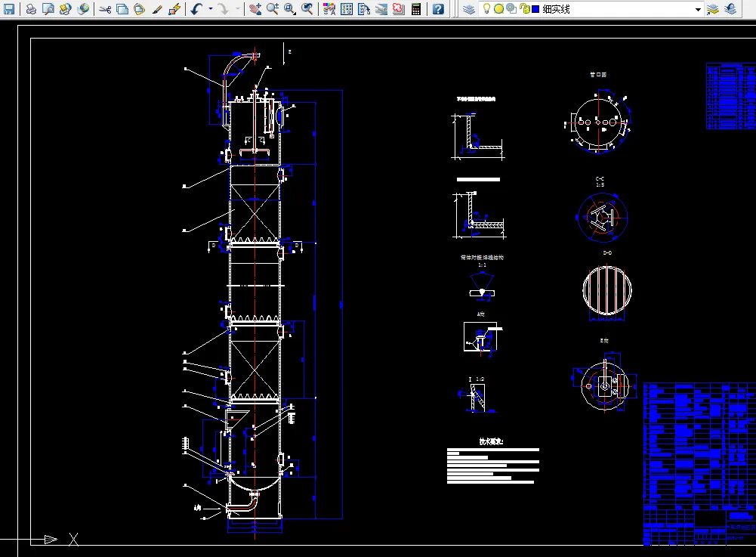Open the DesignCenter icon

click(347, 8)
